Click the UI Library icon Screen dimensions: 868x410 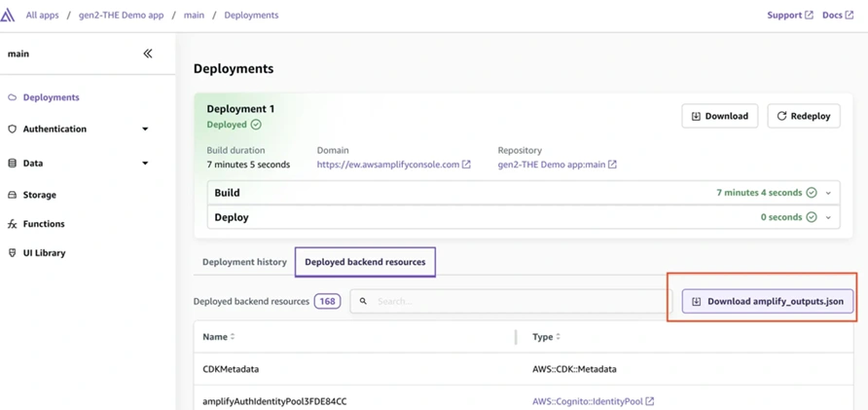point(13,253)
